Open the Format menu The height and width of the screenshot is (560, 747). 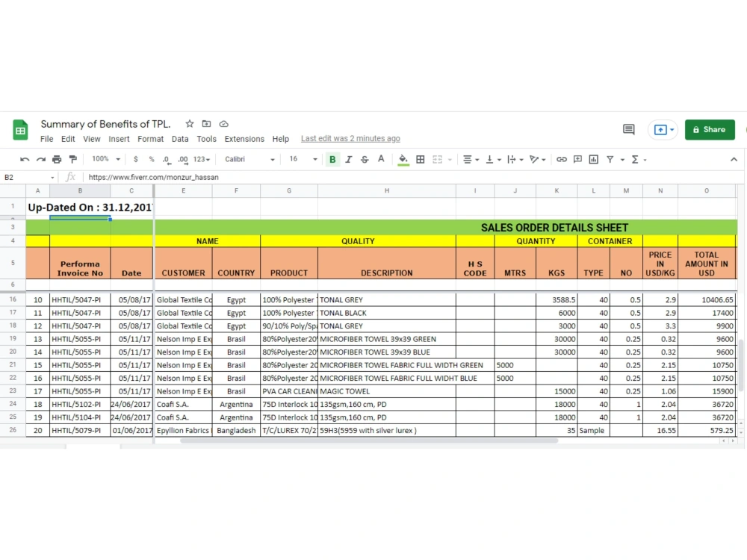click(151, 139)
